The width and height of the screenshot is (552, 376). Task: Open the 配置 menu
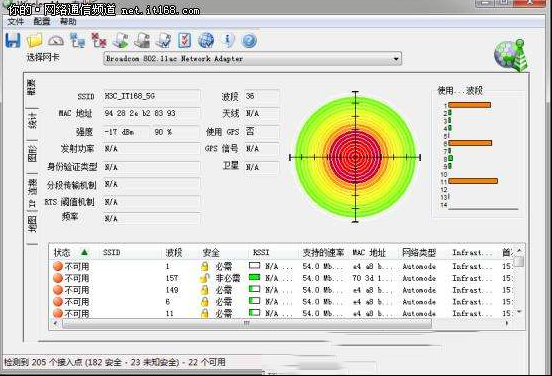[42, 22]
